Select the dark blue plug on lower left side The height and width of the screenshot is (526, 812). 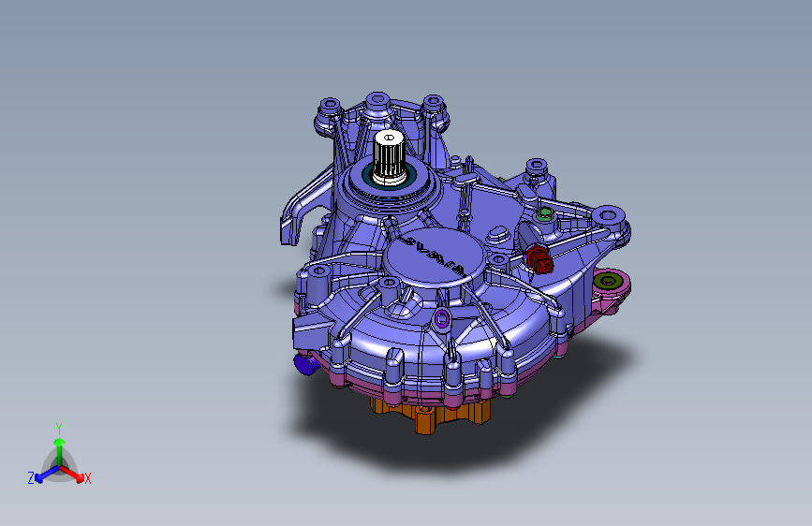pyautogui.click(x=306, y=364)
